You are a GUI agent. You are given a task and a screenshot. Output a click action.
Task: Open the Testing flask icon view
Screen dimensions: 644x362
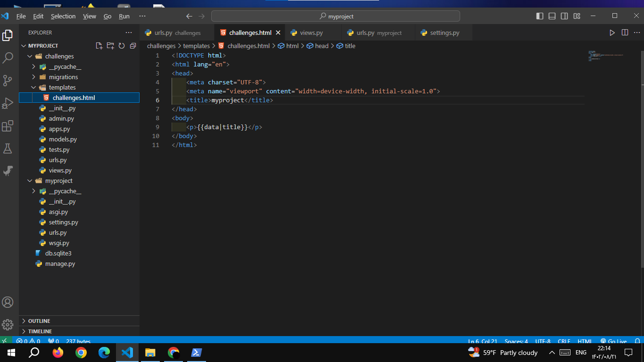click(x=8, y=148)
